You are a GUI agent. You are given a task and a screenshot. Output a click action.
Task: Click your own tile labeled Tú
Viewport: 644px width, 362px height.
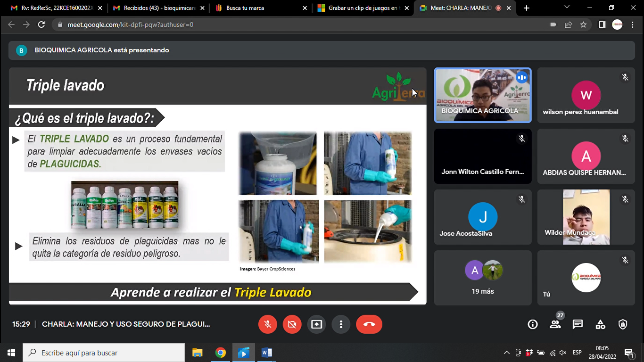point(586,278)
